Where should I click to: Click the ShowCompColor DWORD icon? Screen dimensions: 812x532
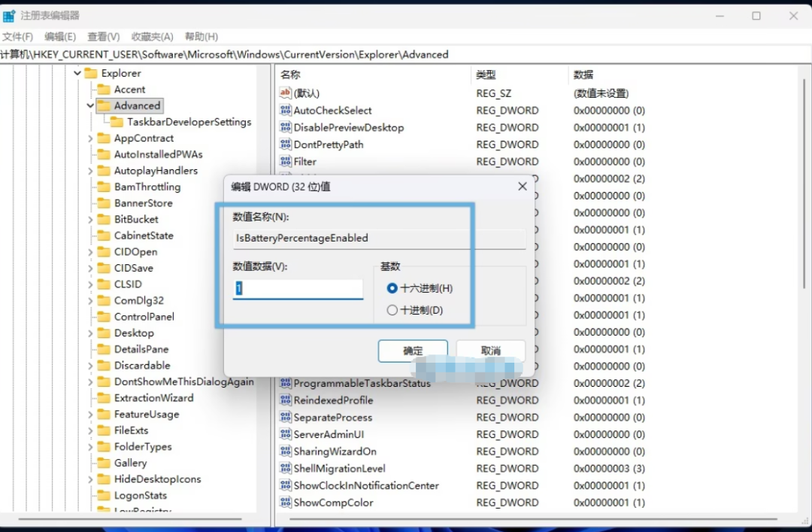(286, 502)
